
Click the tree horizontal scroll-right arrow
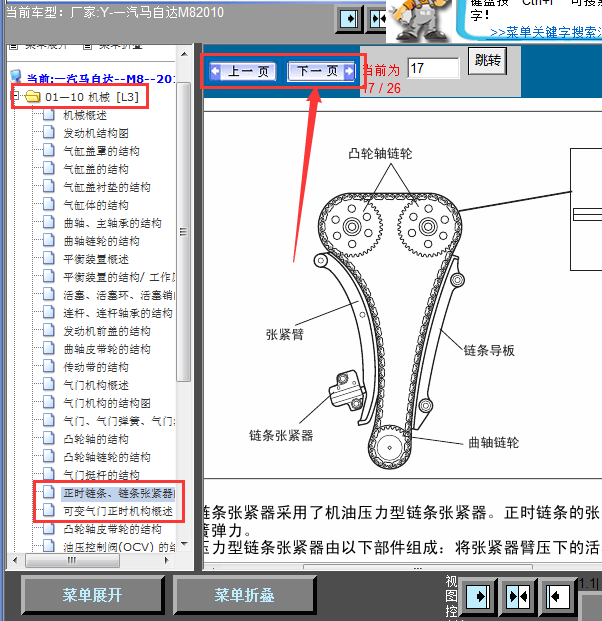click(x=167, y=560)
